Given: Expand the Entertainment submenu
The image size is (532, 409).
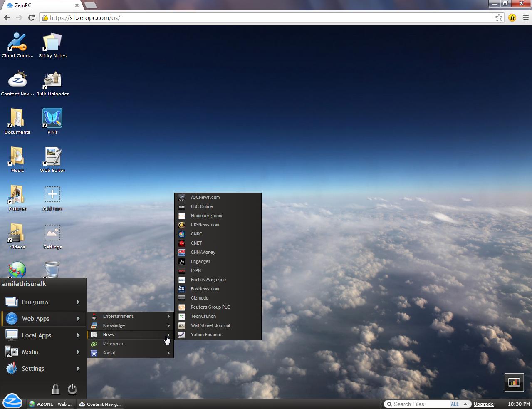Looking at the screenshot, I should point(130,316).
